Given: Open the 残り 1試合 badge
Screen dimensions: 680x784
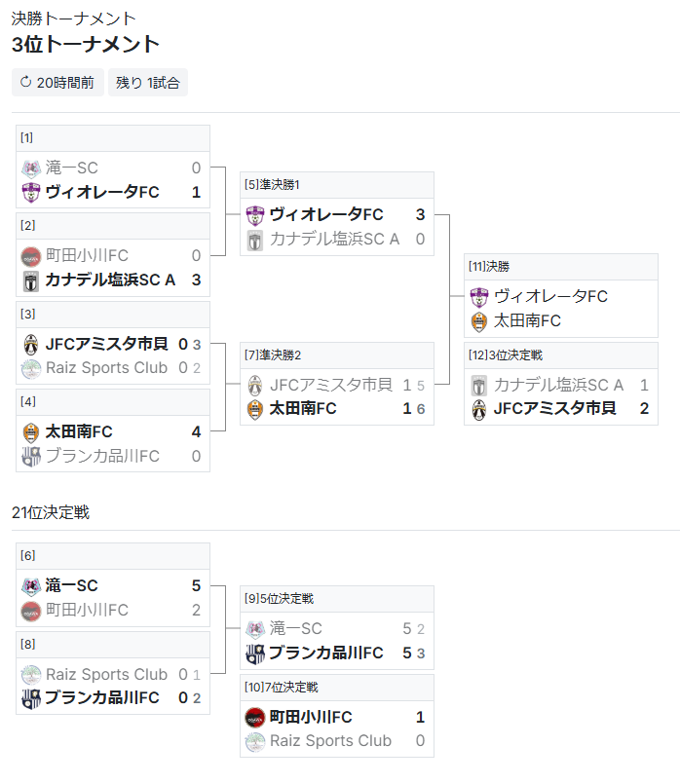Looking at the screenshot, I should 148,83.
